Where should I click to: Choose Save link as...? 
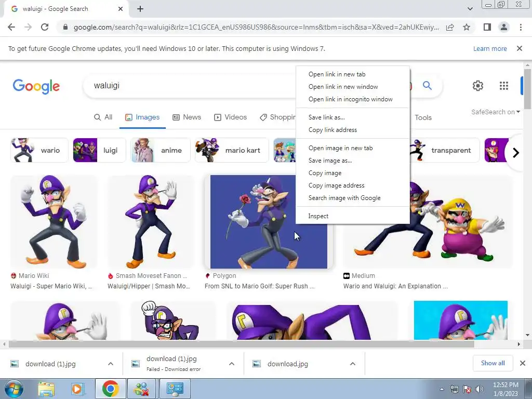point(353,117)
